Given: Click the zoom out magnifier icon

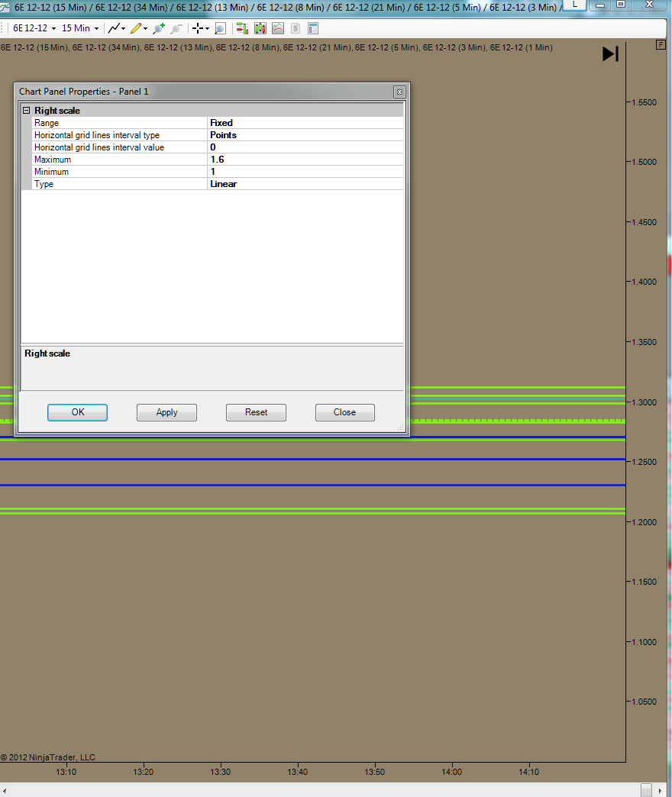Looking at the screenshot, I should pyautogui.click(x=176, y=28).
